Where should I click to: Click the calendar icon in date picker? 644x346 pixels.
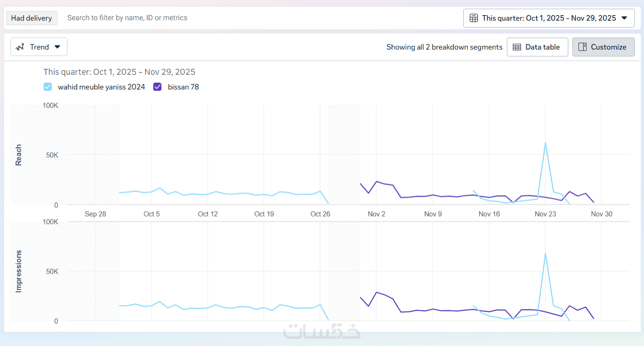[x=474, y=18]
